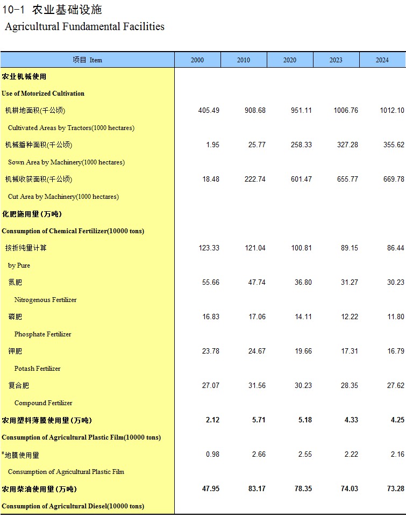Click the 2024 column header
Viewport: 406px width, 532px height.
click(382, 60)
